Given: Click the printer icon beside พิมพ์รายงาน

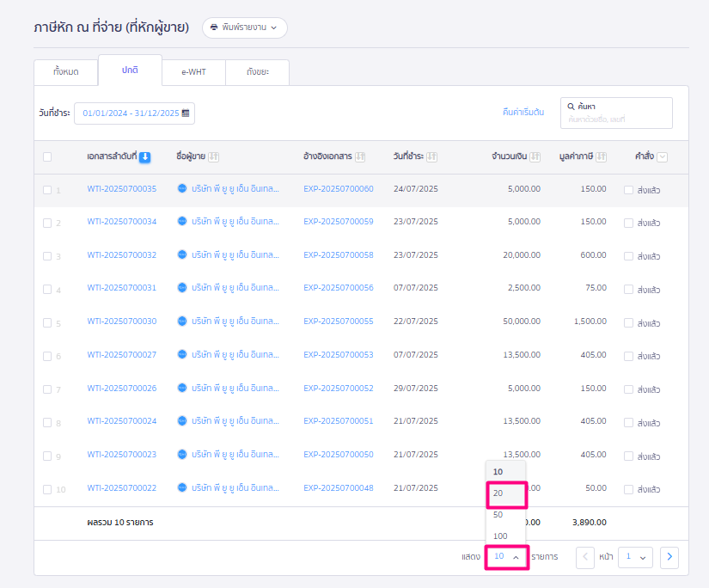Looking at the screenshot, I should [x=214, y=28].
